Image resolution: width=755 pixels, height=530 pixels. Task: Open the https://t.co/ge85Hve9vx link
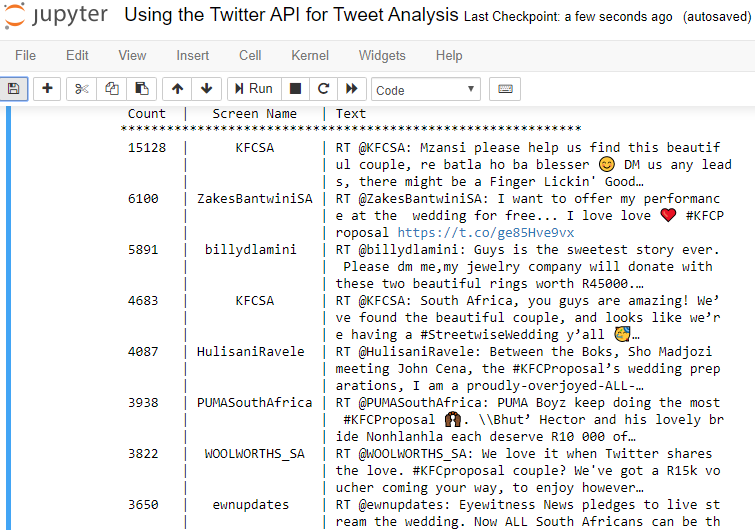pyautogui.click(x=485, y=233)
